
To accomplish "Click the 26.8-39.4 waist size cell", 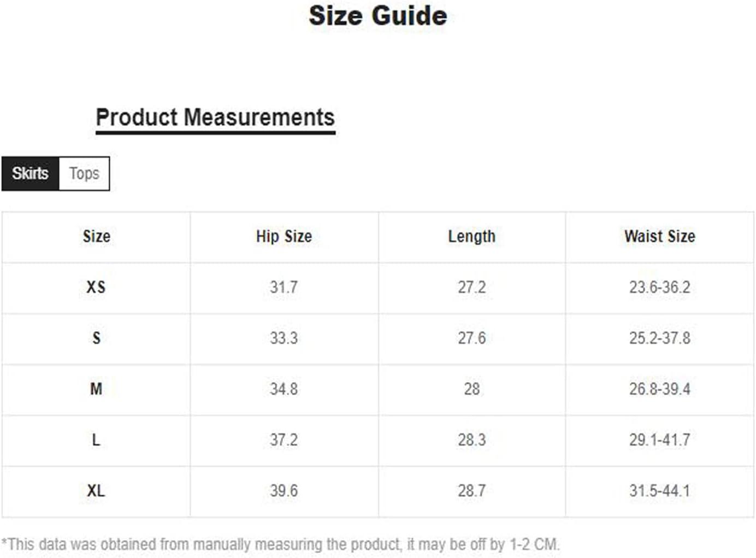I will click(x=660, y=389).
